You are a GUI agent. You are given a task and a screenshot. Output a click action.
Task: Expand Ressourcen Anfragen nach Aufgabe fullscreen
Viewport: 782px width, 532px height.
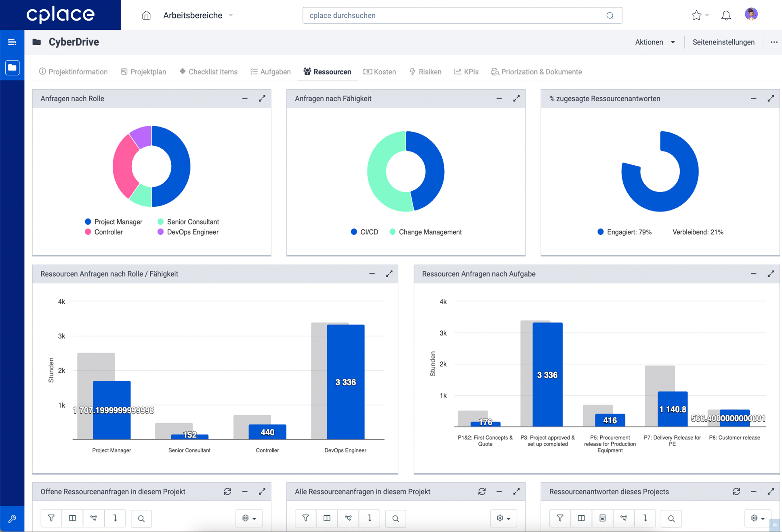tap(771, 274)
